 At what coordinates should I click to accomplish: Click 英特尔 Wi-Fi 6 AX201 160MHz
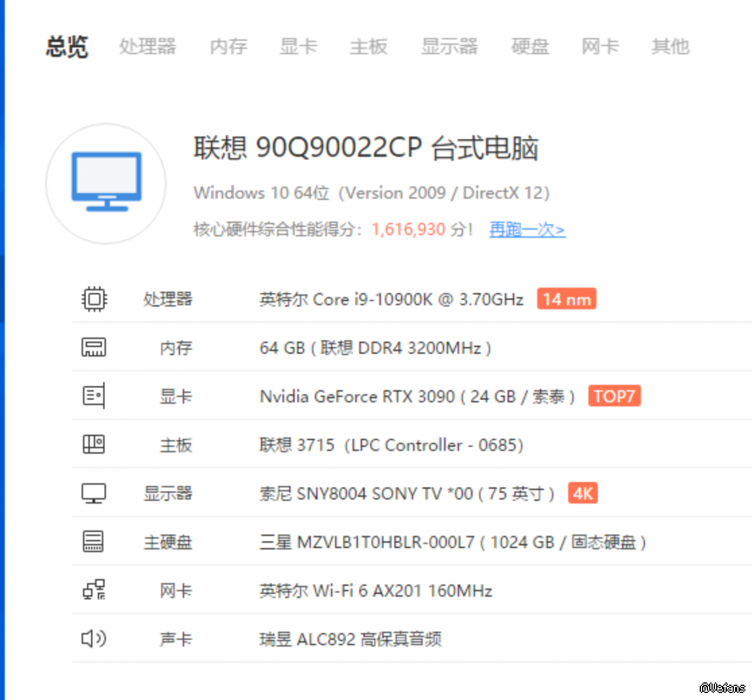click(x=376, y=591)
